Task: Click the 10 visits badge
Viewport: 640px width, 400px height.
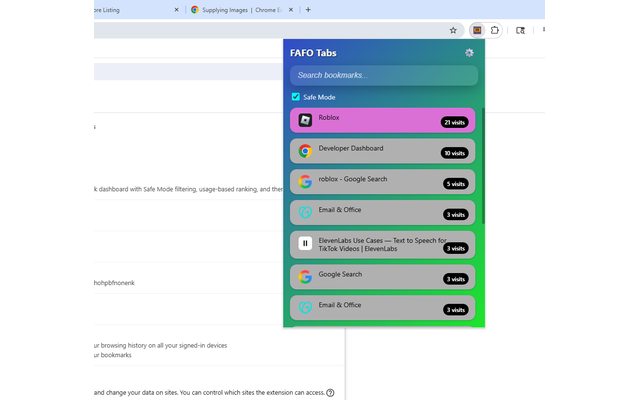Action: pyautogui.click(x=454, y=153)
